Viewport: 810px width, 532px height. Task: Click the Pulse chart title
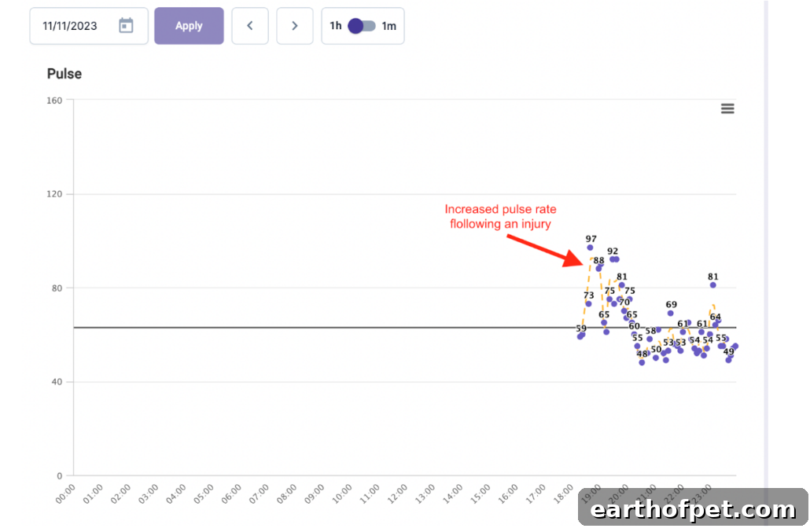64,74
